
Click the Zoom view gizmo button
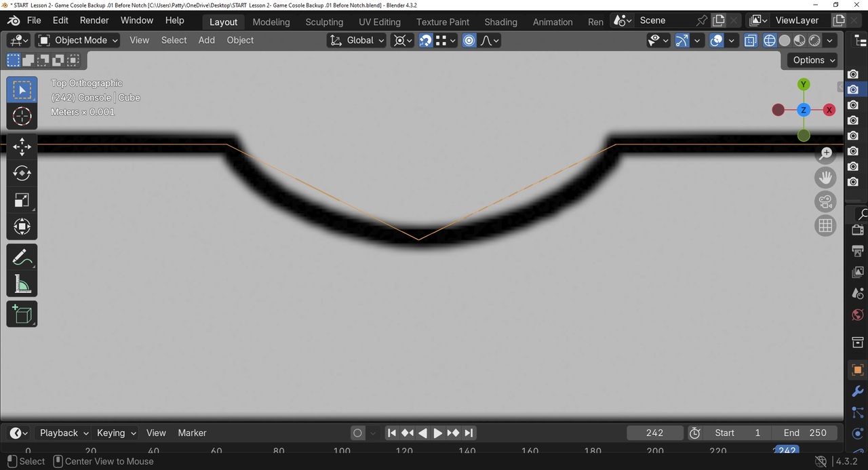pyautogui.click(x=825, y=154)
